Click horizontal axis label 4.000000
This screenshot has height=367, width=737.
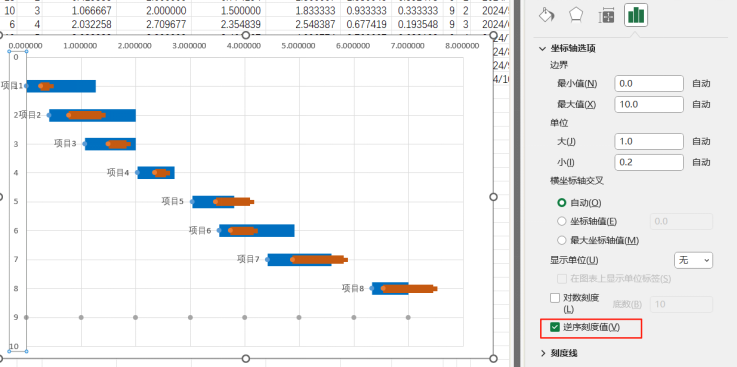(x=245, y=46)
